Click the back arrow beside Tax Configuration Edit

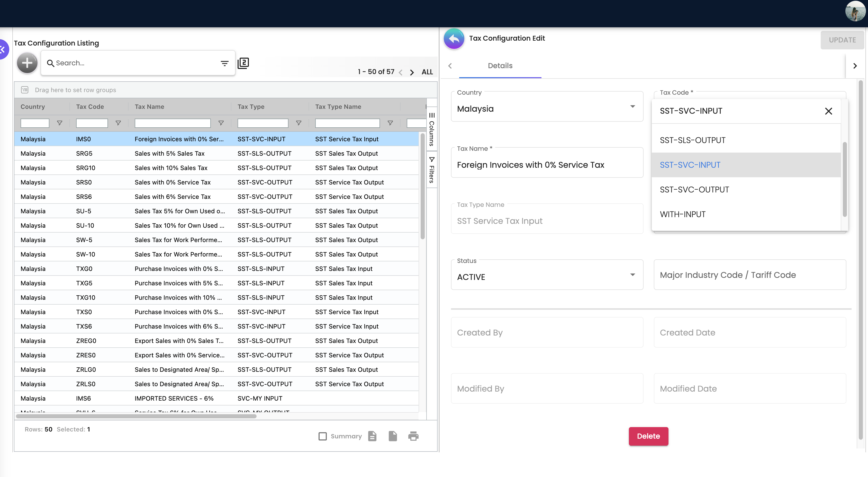pos(454,39)
